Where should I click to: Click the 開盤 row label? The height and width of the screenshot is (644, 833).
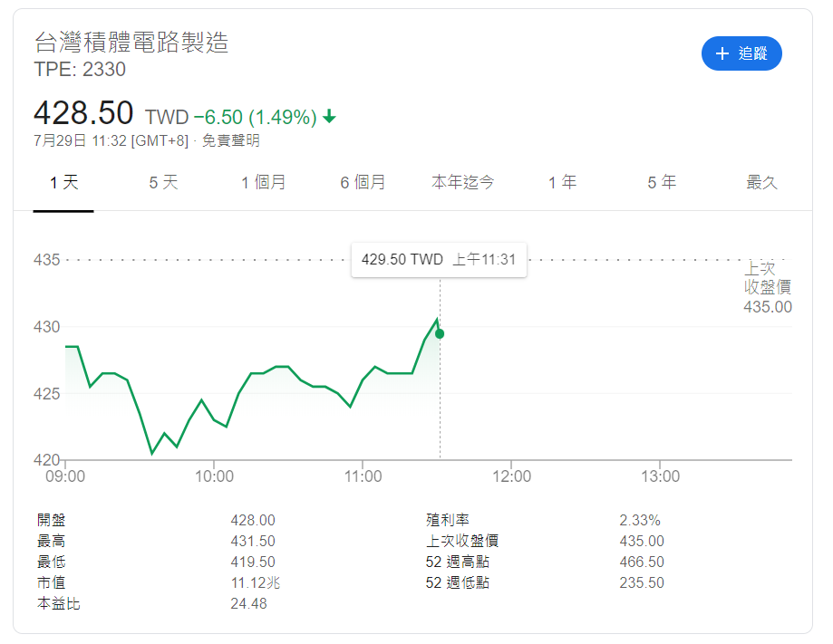[51, 520]
